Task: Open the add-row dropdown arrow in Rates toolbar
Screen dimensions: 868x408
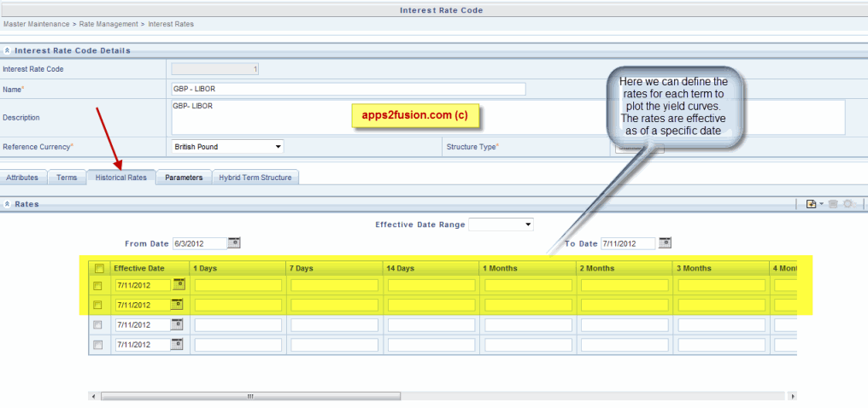Action: coord(822,204)
